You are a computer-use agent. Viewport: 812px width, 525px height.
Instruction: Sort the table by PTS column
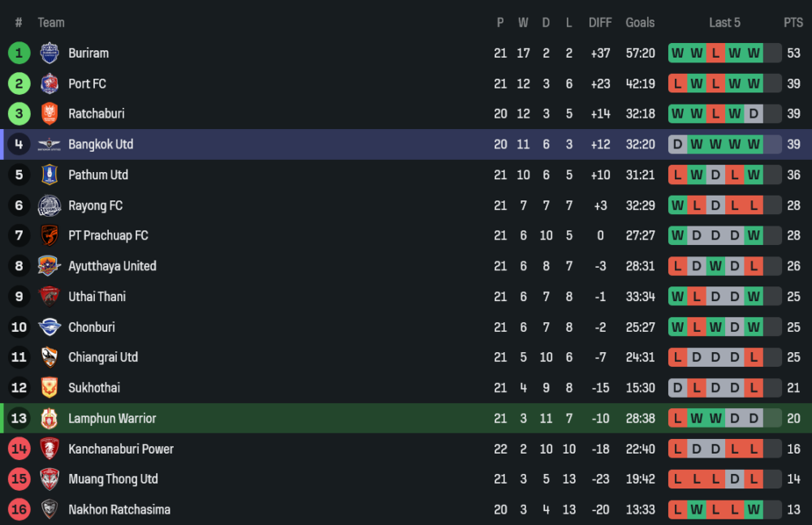[793, 23]
